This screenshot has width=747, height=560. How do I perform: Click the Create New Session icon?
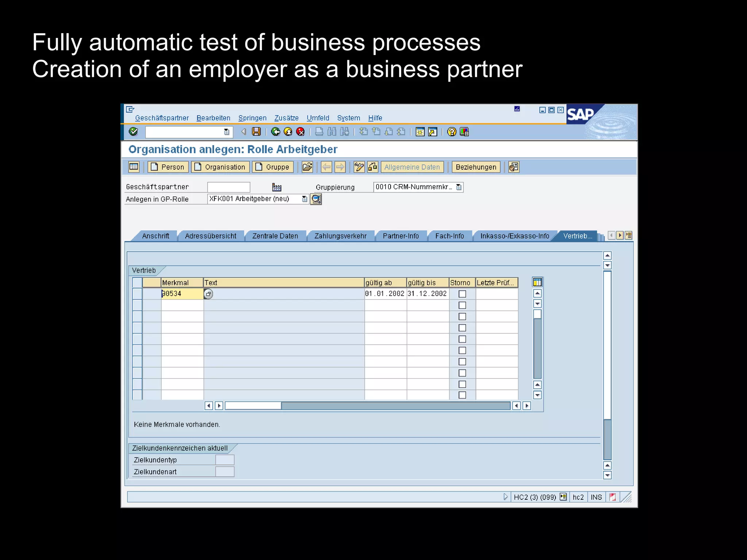[x=420, y=132]
